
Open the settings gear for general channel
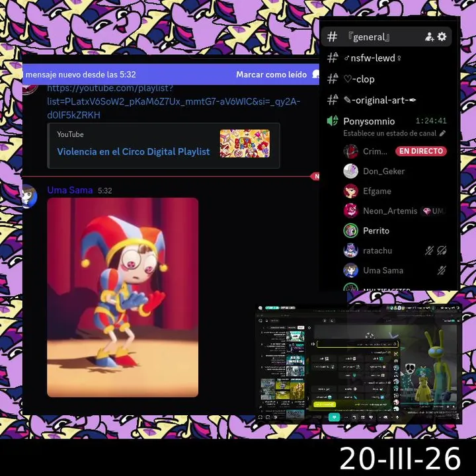click(x=442, y=37)
